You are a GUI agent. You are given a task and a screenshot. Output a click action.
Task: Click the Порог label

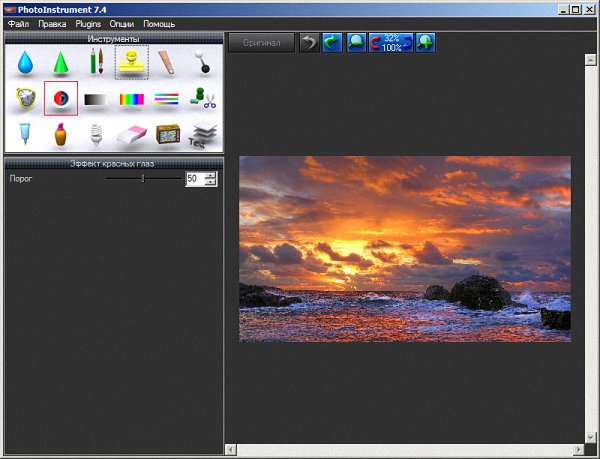pos(21,179)
